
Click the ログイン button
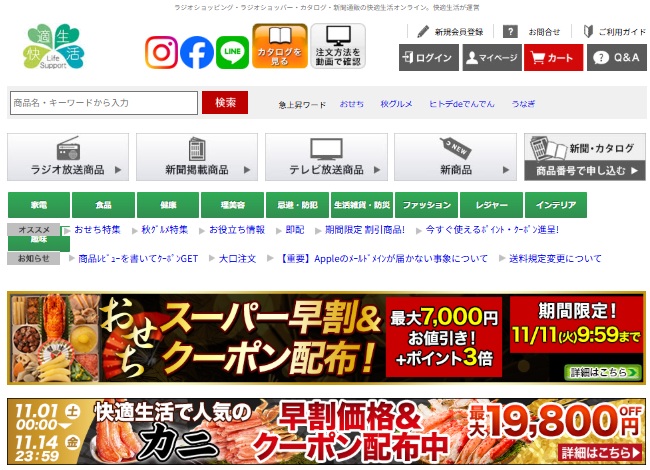429,58
